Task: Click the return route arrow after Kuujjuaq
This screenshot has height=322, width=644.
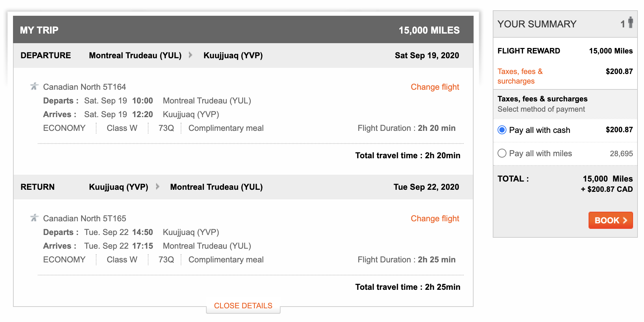Action: [157, 187]
